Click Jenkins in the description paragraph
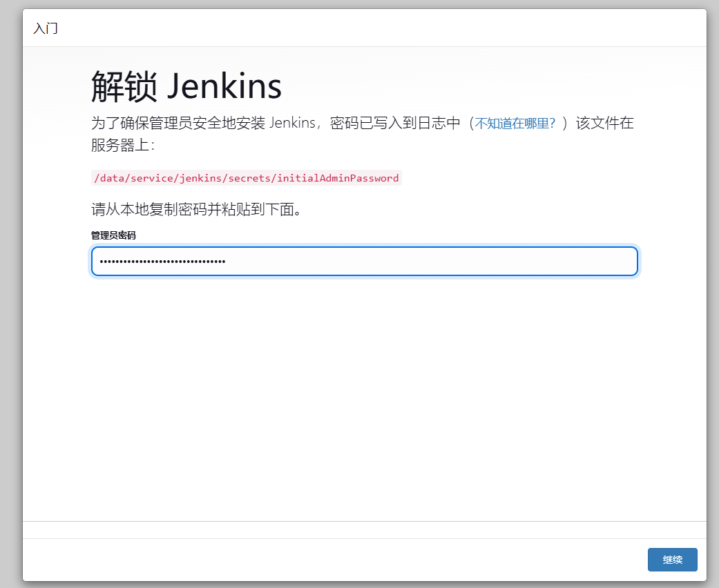 tap(291, 124)
